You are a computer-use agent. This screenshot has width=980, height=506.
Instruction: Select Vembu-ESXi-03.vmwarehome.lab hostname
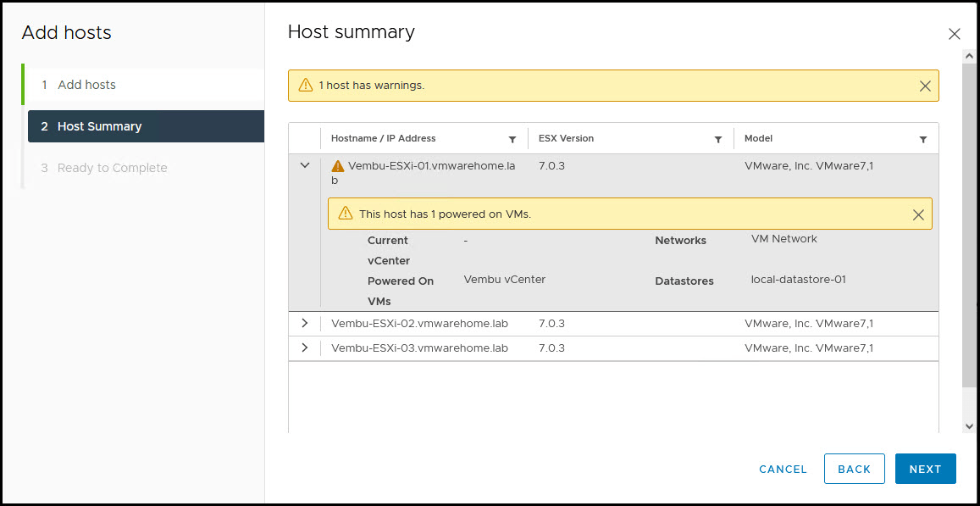[419, 348]
